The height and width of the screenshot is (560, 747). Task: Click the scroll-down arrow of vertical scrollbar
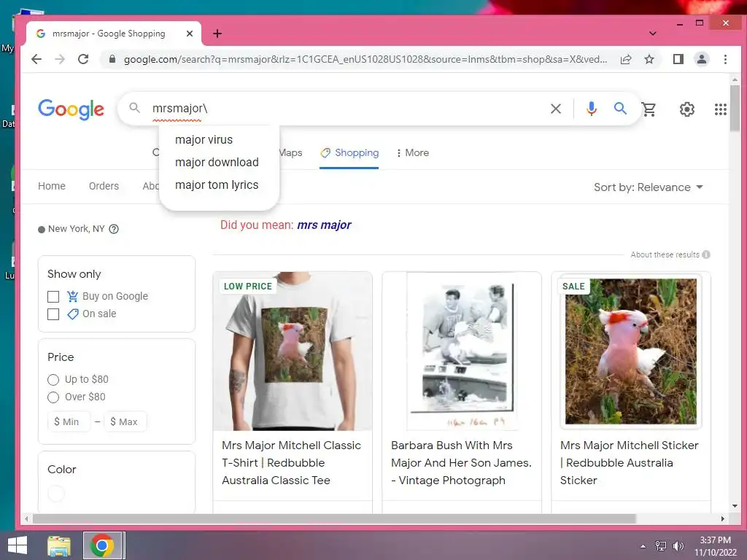coord(735,506)
